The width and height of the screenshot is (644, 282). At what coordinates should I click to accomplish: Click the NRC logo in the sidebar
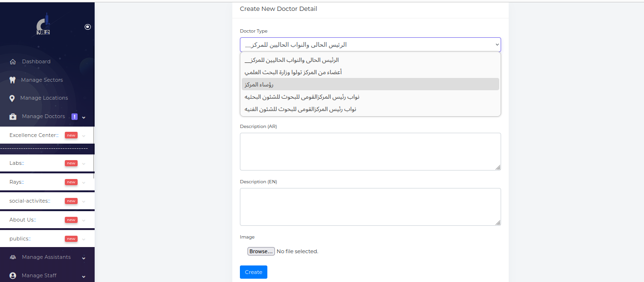click(43, 27)
